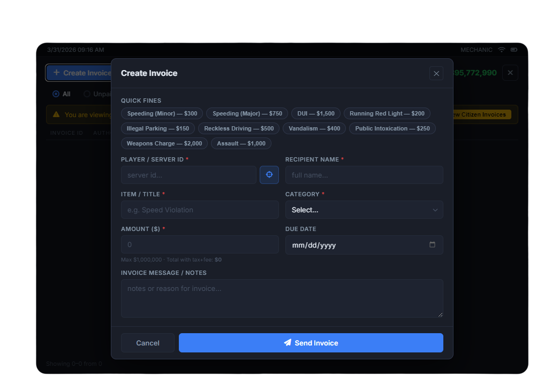Apply Reckless Driving $500 quick fine

click(x=239, y=128)
